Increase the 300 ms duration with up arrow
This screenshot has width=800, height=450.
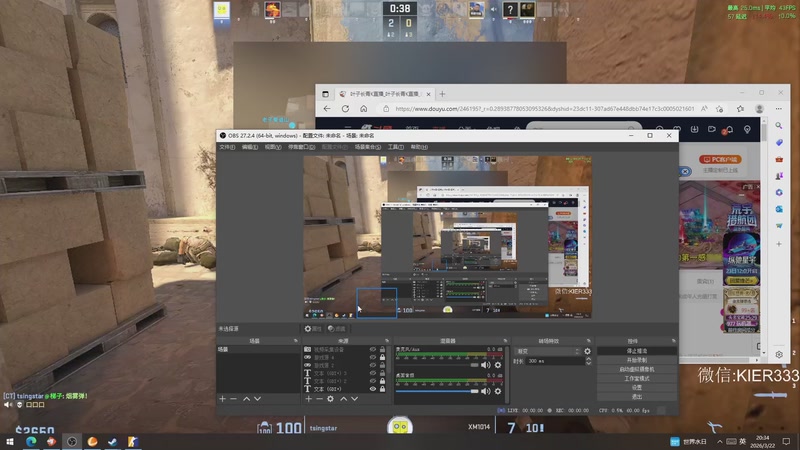[x=588, y=359]
